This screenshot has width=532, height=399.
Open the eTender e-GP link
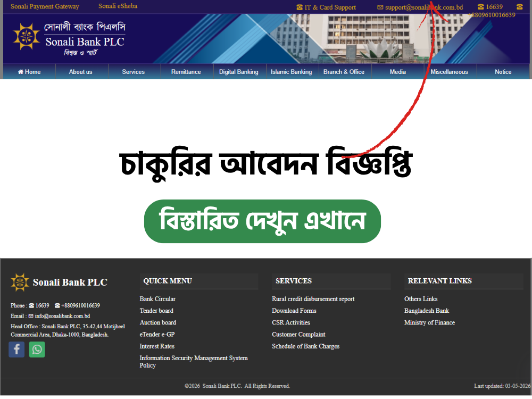tap(157, 335)
